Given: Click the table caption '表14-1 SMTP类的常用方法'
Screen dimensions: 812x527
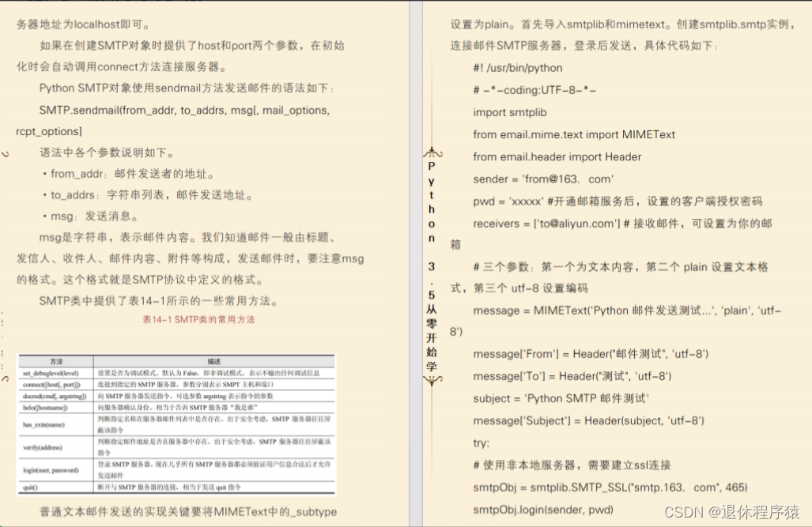Looking at the screenshot, I should pos(199,319).
